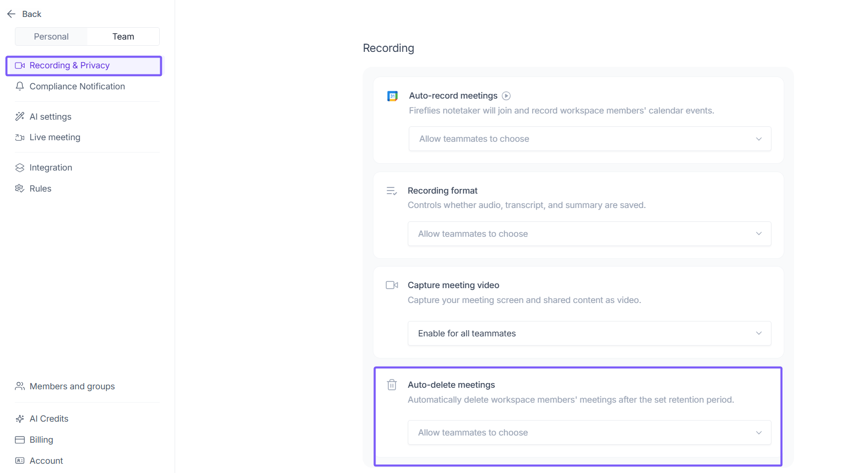Click the Recording & Privacy camera icon
This screenshot has height=473, width=868.
tap(20, 66)
